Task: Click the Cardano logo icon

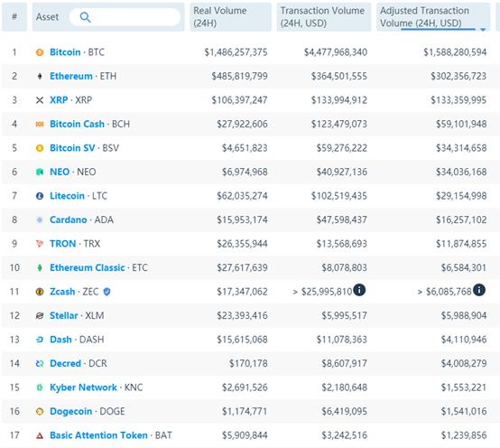Action: coord(40,219)
